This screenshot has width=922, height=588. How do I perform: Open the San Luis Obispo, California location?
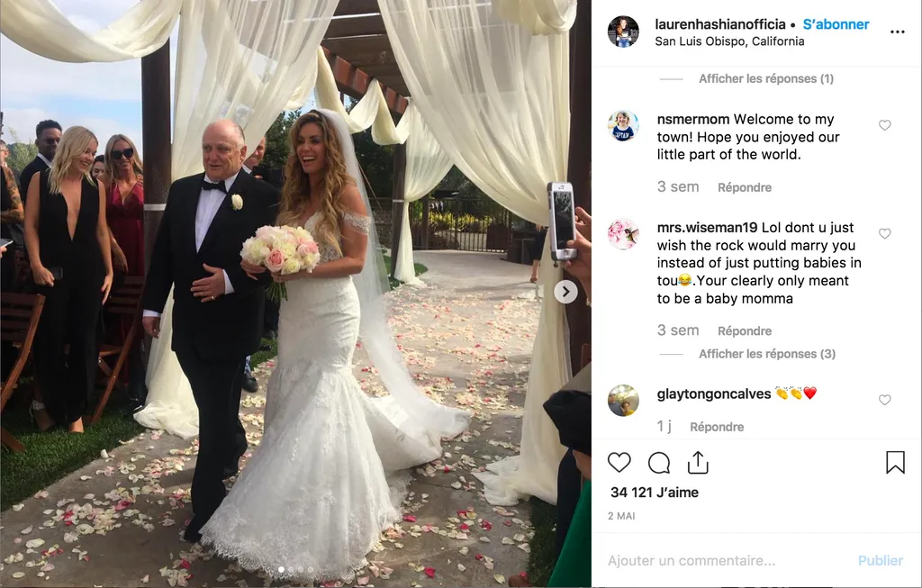point(729,41)
